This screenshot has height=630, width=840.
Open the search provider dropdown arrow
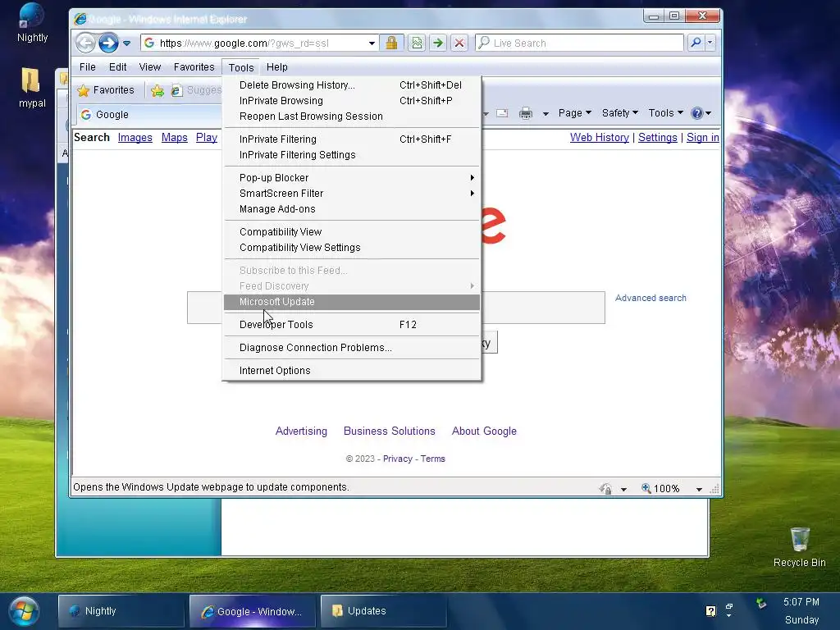[710, 43]
